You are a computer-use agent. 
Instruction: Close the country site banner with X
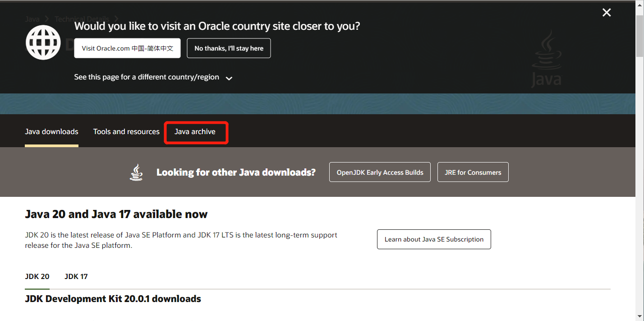click(607, 13)
